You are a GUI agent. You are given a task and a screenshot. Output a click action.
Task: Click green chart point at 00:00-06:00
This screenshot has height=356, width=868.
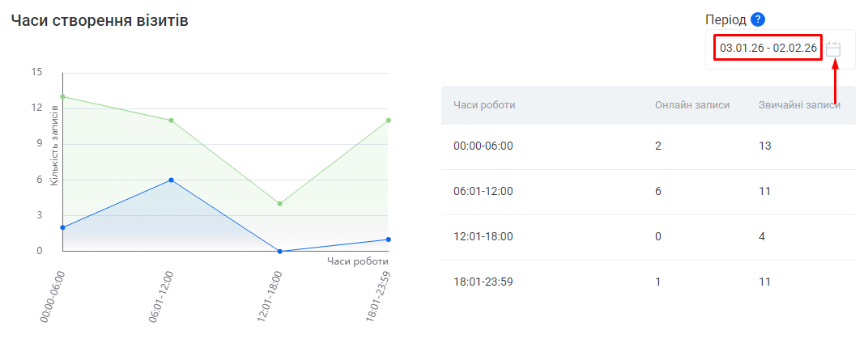(x=62, y=96)
